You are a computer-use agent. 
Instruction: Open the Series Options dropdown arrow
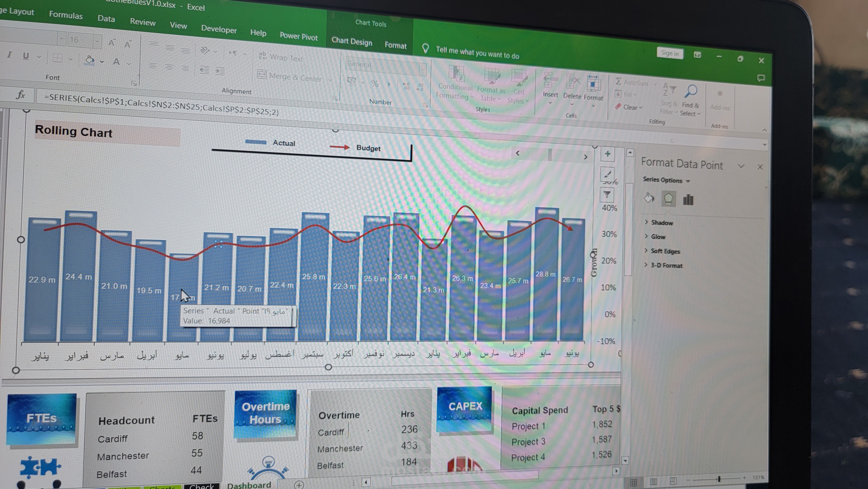(688, 181)
